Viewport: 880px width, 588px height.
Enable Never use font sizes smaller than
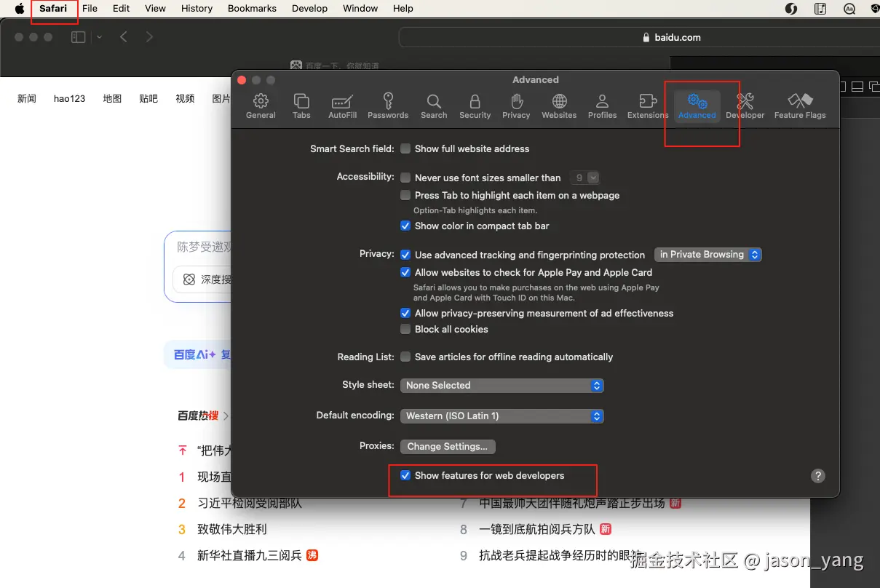(x=405, y=178)
